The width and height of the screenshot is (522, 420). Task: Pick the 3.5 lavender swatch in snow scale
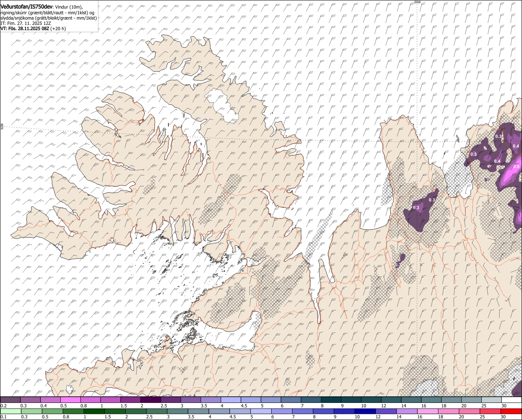pyautogui.click(x=211, y=400)
